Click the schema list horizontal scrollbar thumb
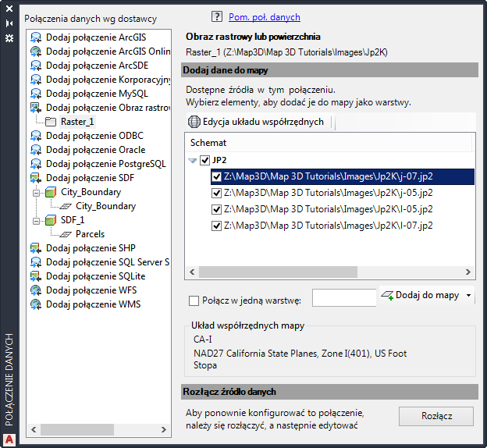The width and height of the screenshot is (487, 448). point(278,272)
